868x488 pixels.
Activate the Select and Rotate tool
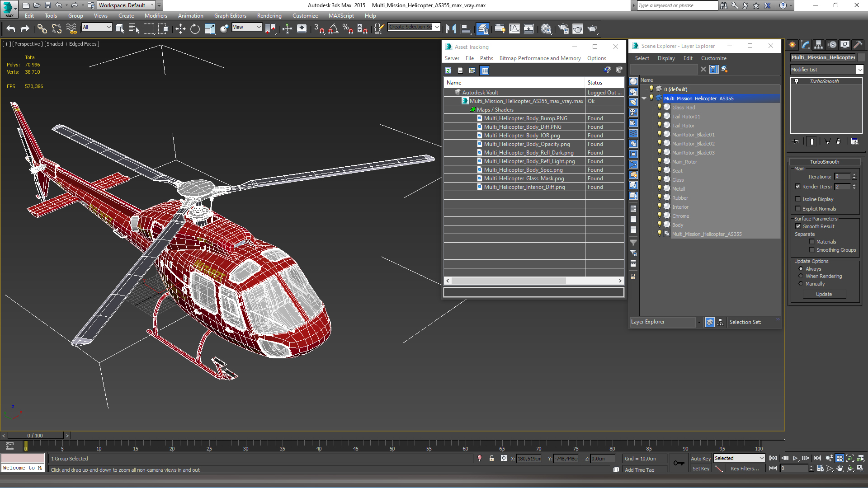pos(195,29)
